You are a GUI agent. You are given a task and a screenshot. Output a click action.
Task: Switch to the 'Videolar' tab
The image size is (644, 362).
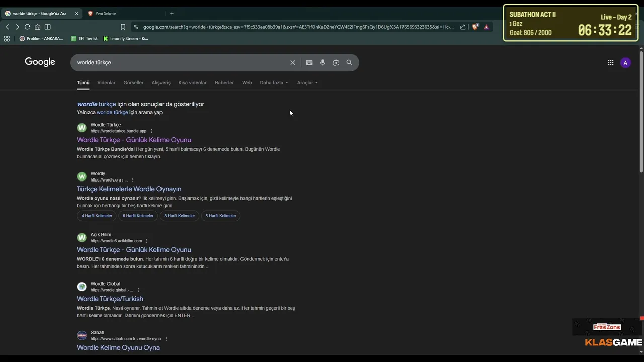pyautogui.click(x=106, y=82)
